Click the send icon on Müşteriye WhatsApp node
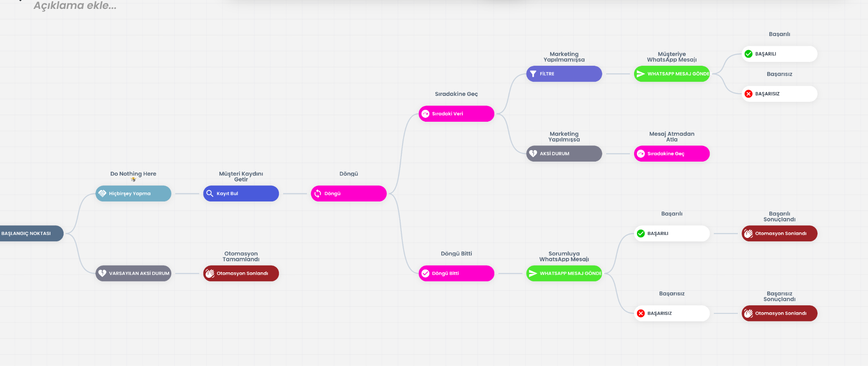This screenshot has height=366, width=868. (x=641, y=74)
